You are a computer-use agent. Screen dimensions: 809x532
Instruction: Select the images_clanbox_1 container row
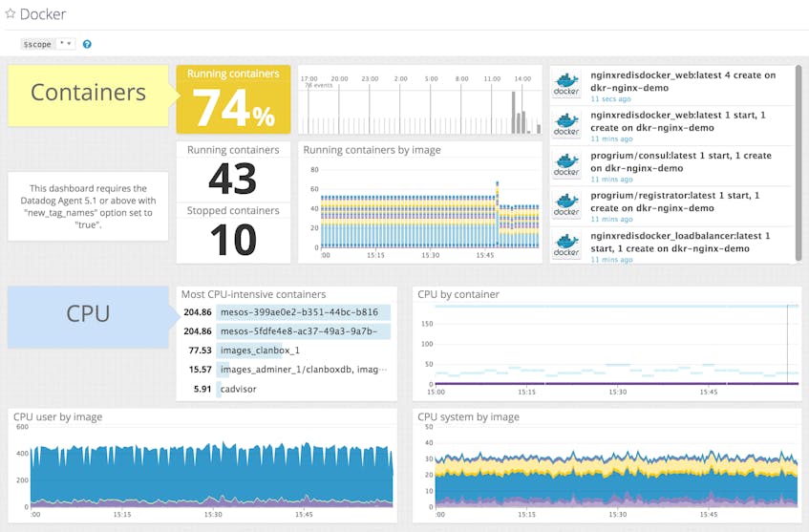pyautogui.click(x=287, y=351)
